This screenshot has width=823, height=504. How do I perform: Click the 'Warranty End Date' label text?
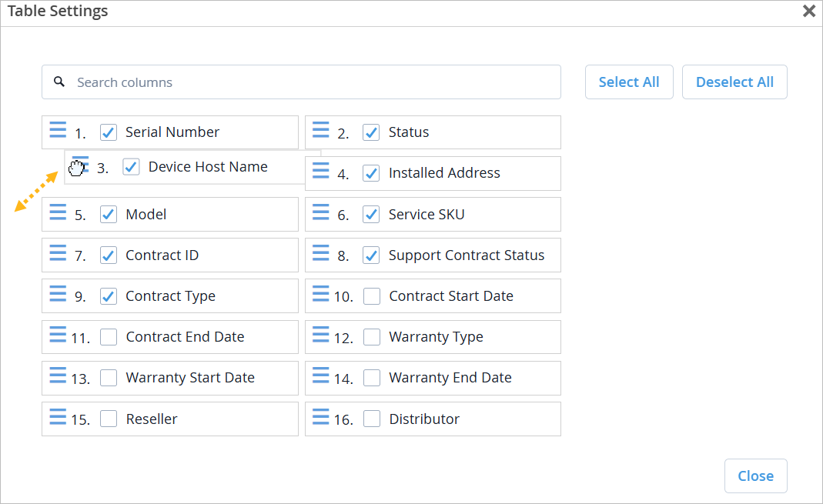click(450, 378)
